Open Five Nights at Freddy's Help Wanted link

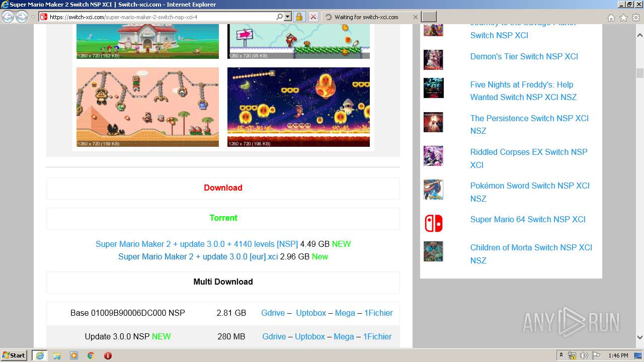[x=523, y=91]
